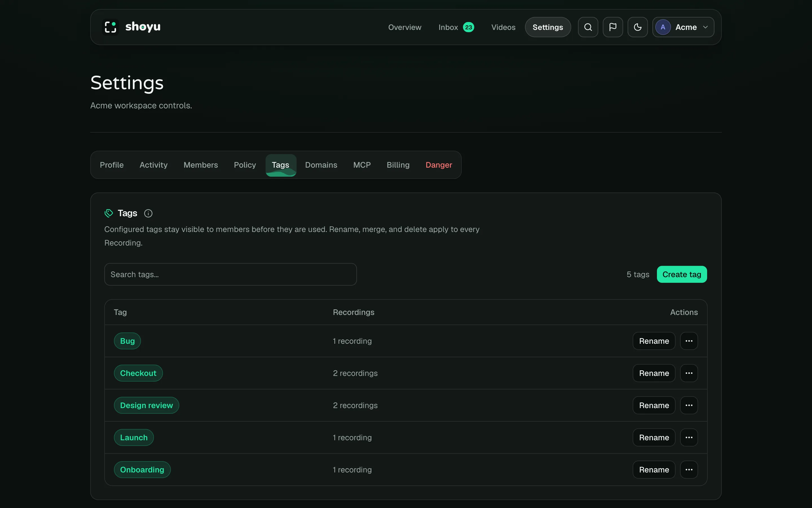Switch to the Billing tab
The height and width of the screenshot is (508, 812).
coord(398,165)
